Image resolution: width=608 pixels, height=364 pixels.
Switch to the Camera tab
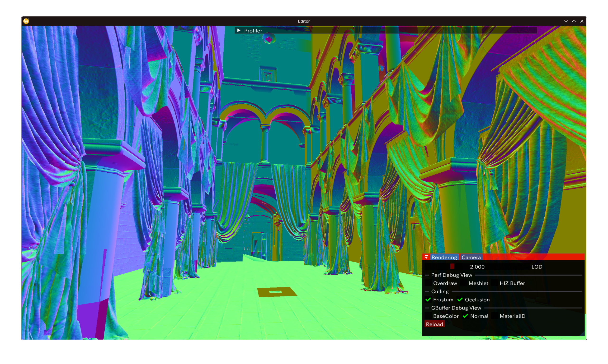coord(471,257)
